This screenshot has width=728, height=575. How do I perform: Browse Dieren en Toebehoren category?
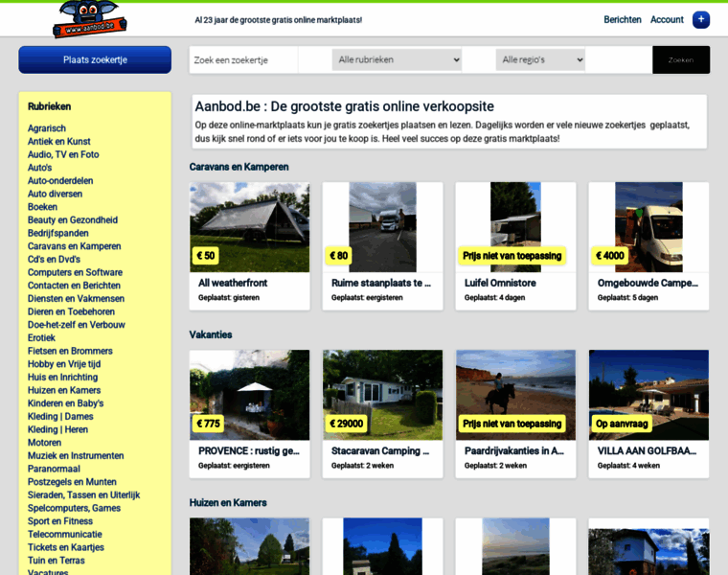[71, 311]
